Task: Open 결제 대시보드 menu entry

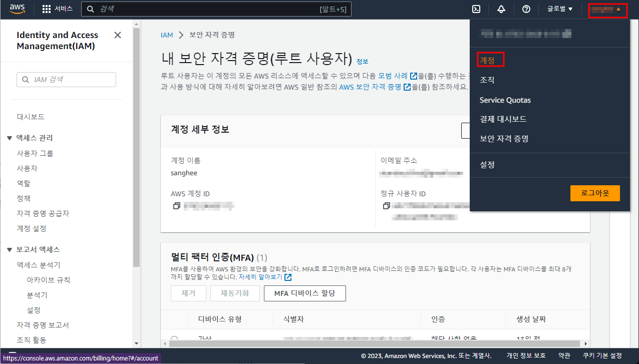Action: (503, 119)
